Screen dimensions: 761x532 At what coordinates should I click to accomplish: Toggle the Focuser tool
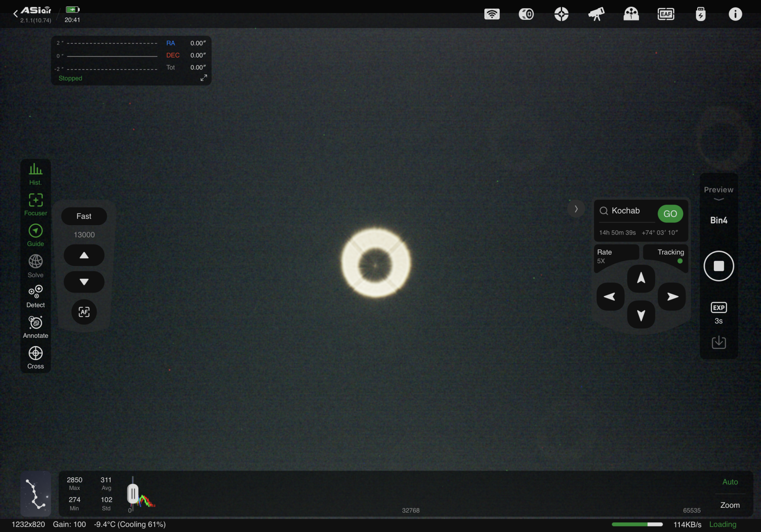click(35, 205)
